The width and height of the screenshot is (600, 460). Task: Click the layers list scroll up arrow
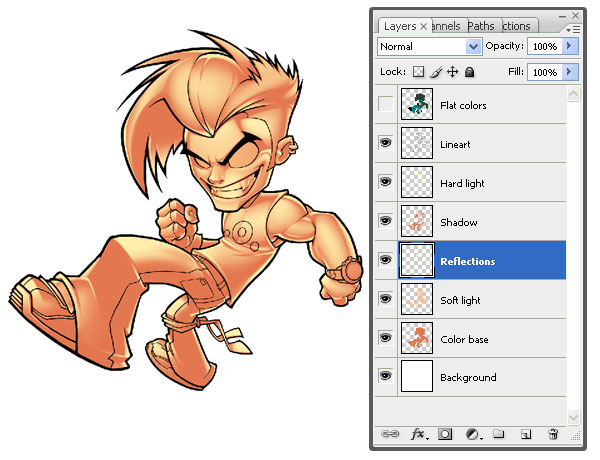pyautogui.click(x=573, y=94)
